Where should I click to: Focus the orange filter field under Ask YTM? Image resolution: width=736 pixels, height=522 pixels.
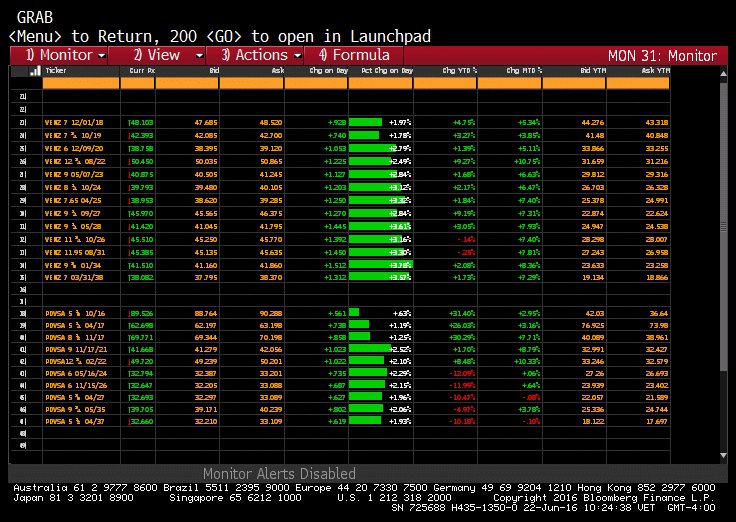638,83
